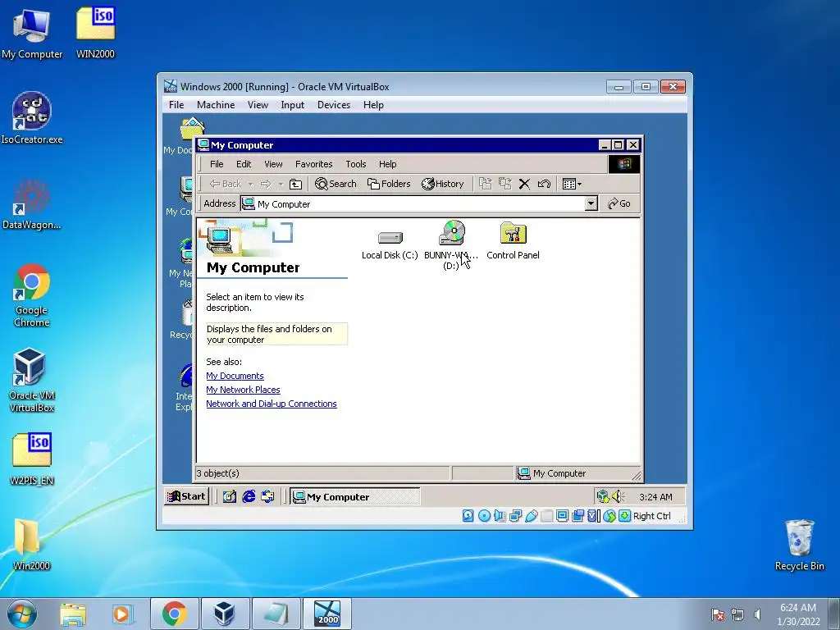Click the Windows 2000 Start button

tap(186, 496)
